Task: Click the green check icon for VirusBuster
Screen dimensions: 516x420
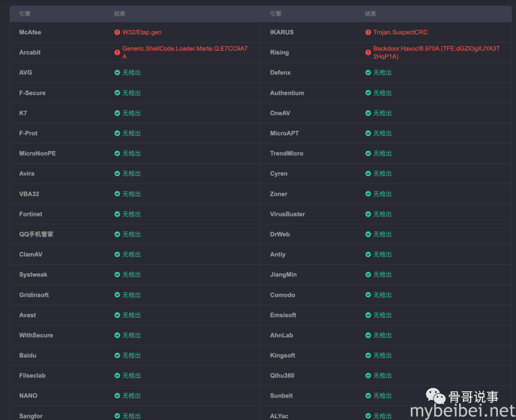Action: [368, 214]
